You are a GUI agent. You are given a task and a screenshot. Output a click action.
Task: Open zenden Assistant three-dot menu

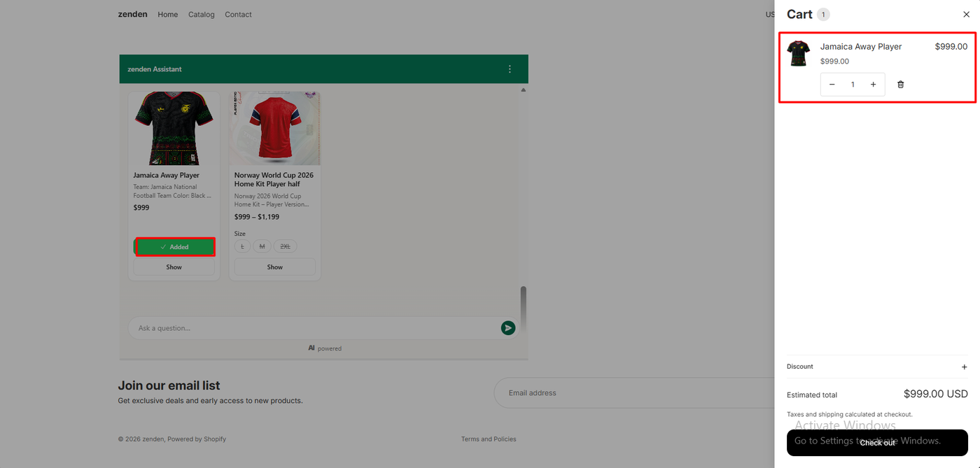(510, 69)
